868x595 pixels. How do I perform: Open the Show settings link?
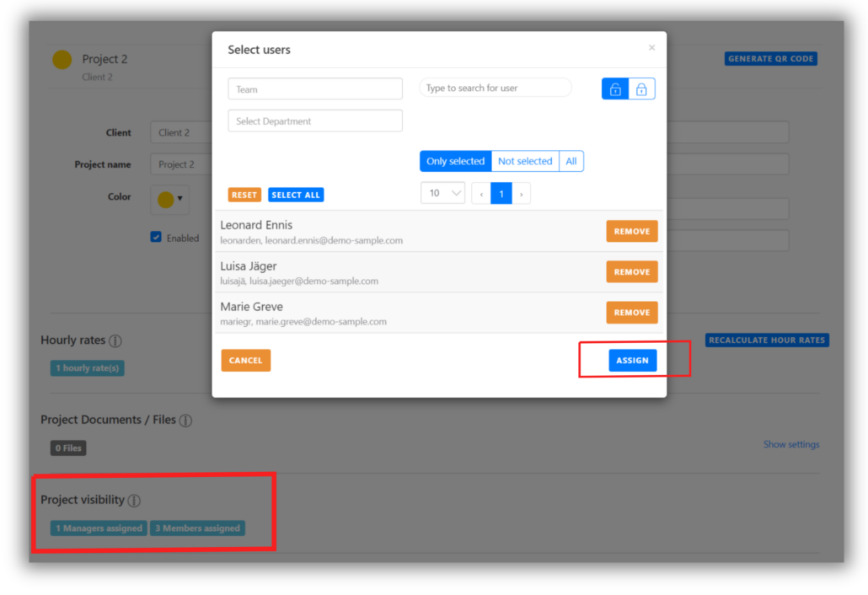[790, 444]
